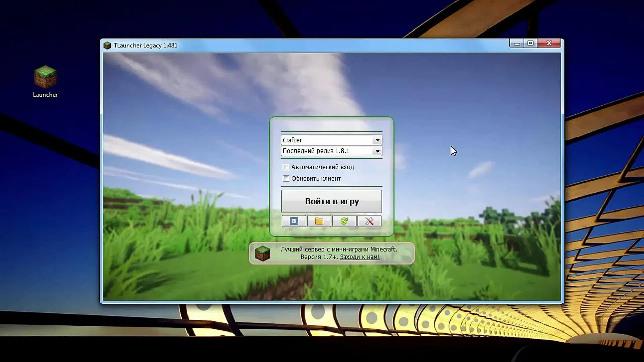
Task: Expand the Crafter account dropdown arrow
Action: (377, 140)
